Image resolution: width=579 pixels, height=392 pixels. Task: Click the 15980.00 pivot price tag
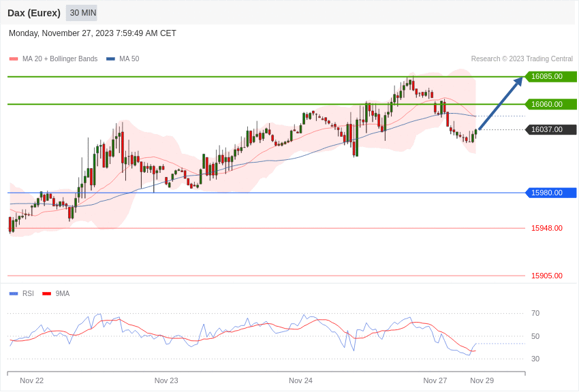coord(550,193)
